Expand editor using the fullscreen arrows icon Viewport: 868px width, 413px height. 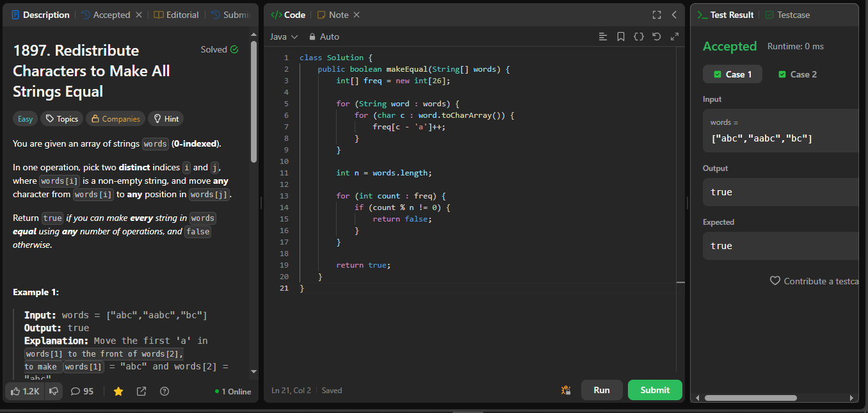pyautogui.click(x=674, y=37)
